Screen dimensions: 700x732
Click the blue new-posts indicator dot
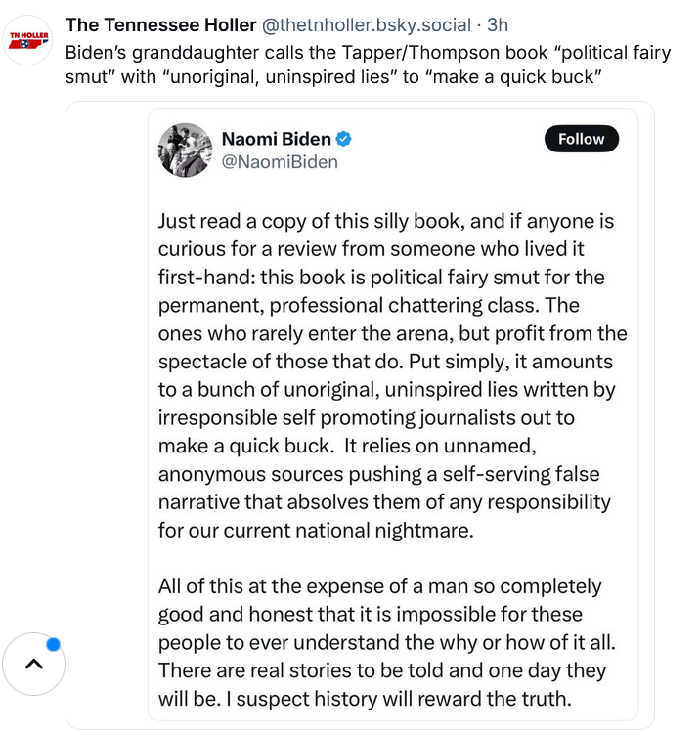(x=53, y=644)
